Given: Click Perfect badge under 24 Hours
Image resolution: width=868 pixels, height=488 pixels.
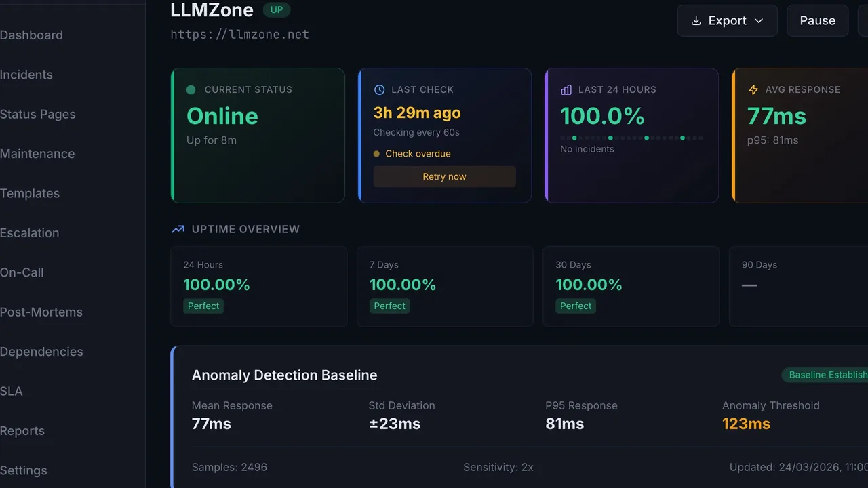Looking at the screenshot, I should pos(203,306).
